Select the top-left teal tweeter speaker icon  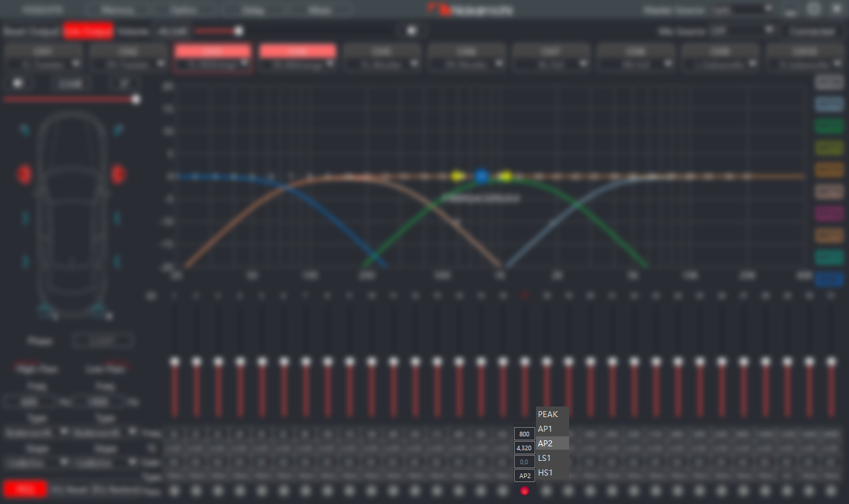[x=25, y=129]
